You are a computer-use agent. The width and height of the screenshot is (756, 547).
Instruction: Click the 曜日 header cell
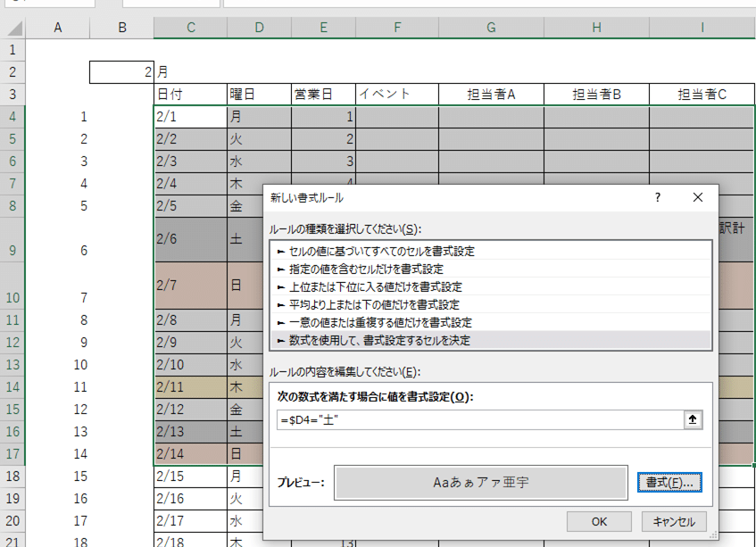click(259, 94)
